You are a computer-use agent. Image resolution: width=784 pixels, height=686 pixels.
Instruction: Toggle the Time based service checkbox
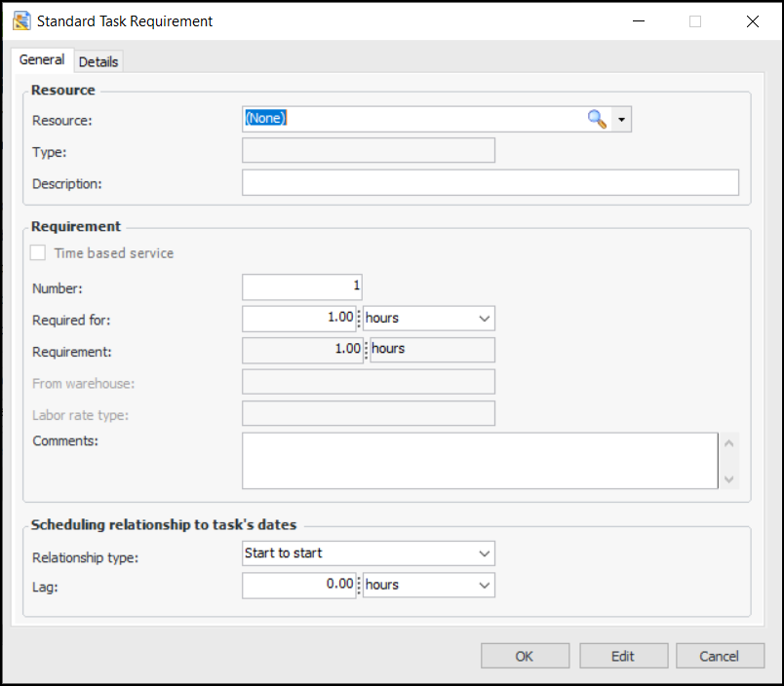[x=38, y=253]
